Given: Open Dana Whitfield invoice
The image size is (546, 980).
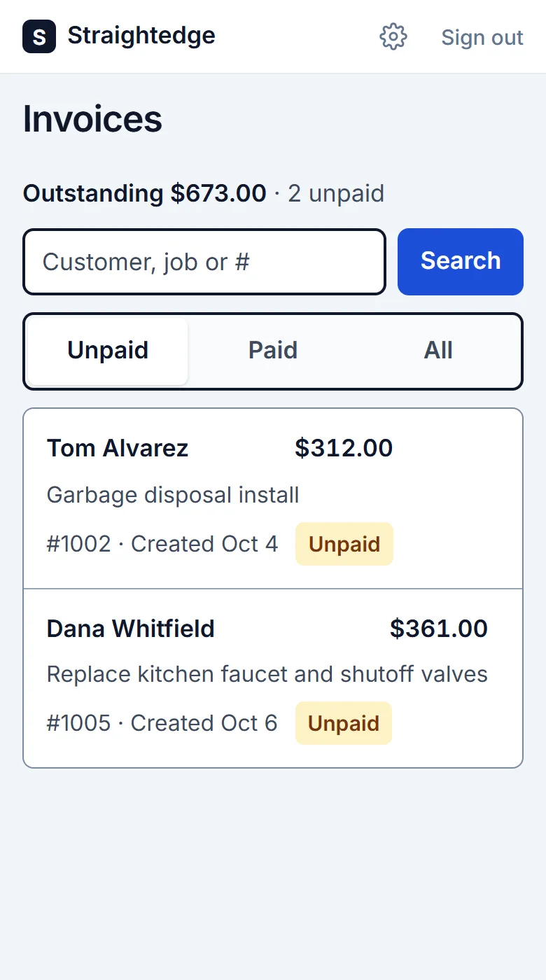Looking at the screenshot, I should (273, 678).
